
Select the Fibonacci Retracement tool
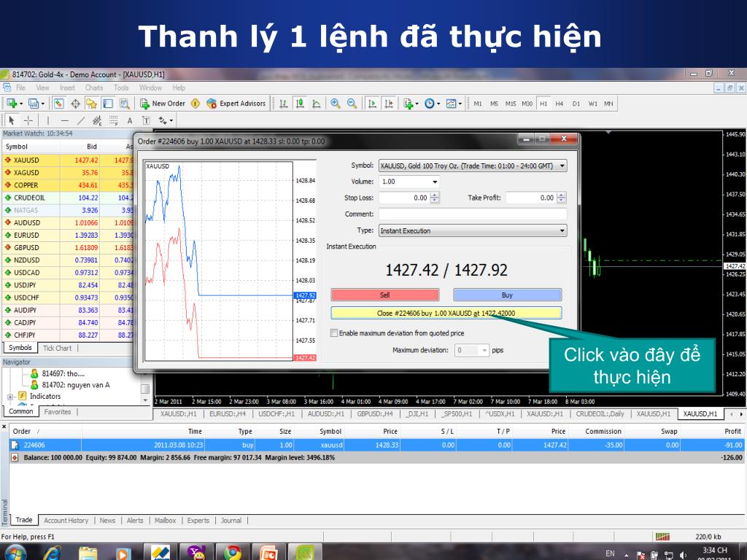[113, 120]
